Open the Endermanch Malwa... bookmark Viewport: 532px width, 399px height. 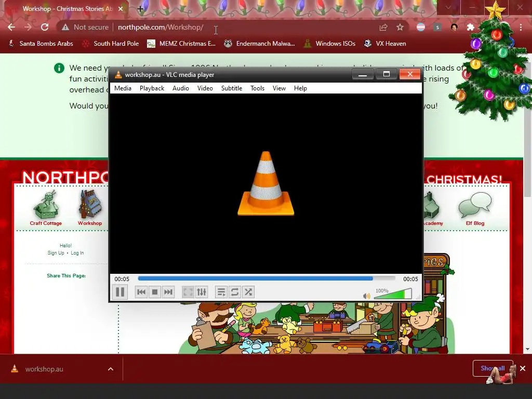pyautogui.click(x=260, y=44)
